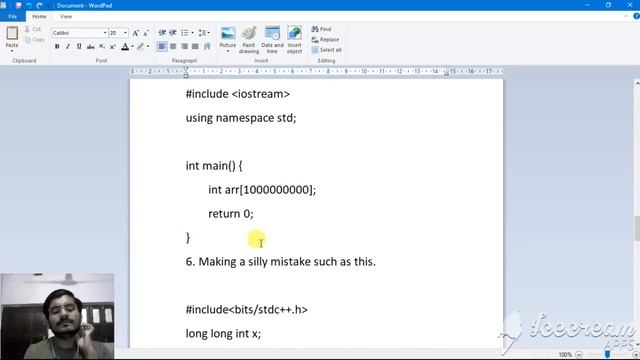640x360 pixels.
Task: Toggle Subscript formatting
Action: [102, 47]
